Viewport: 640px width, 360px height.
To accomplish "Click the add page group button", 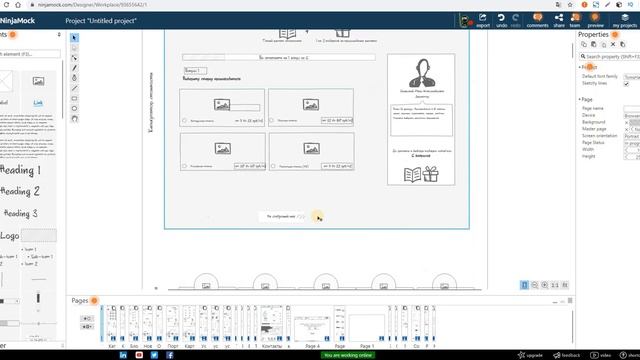I will 87,327.
